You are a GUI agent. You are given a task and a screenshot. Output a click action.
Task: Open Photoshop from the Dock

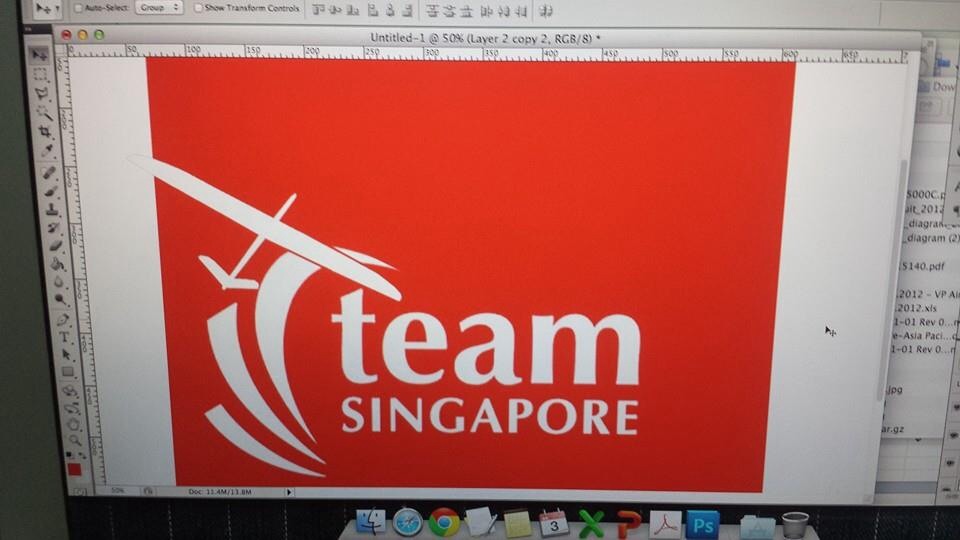[x=702, y=523]
